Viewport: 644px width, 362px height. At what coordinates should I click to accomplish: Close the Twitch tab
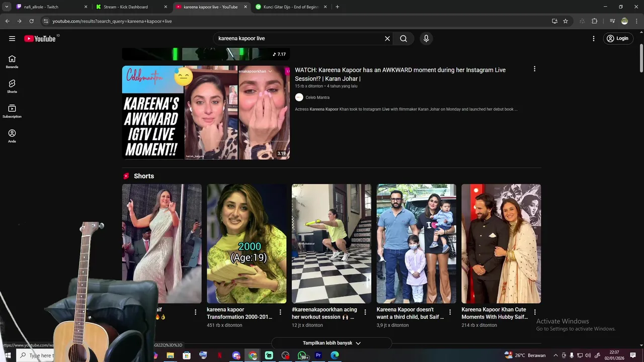(86, 7)
